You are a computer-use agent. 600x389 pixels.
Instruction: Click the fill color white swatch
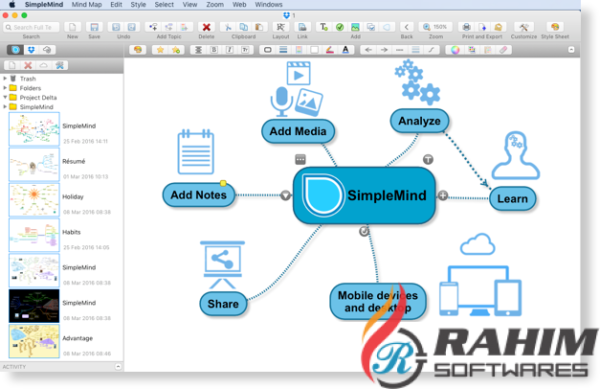coord(314,50)
